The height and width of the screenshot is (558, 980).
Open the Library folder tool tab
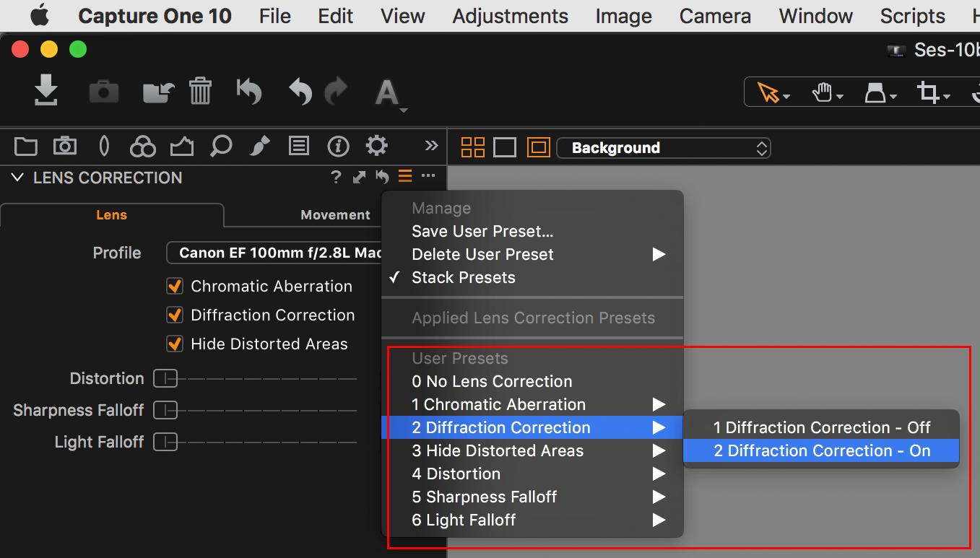(26, 147)
